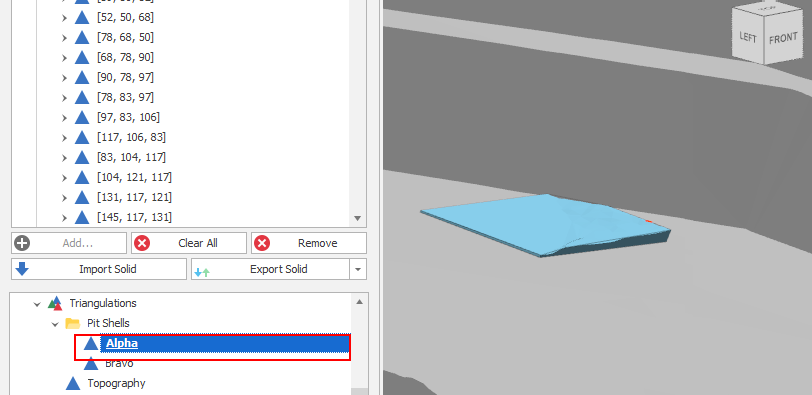
Task: Select triangle [104, 121, 117] in list
Action: [x=134, y=178]
